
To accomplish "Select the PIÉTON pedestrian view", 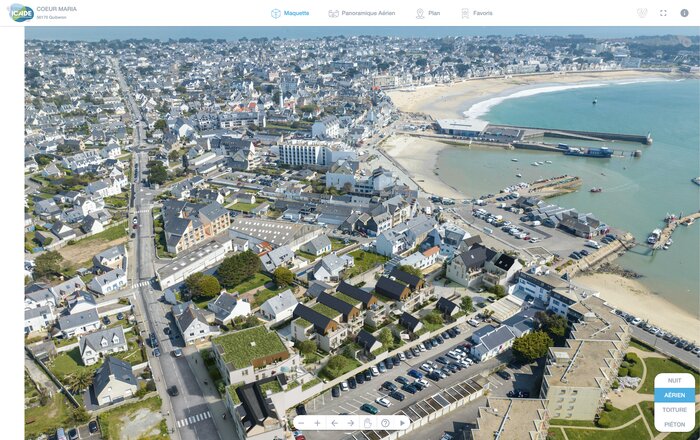I will click(674, 424).
